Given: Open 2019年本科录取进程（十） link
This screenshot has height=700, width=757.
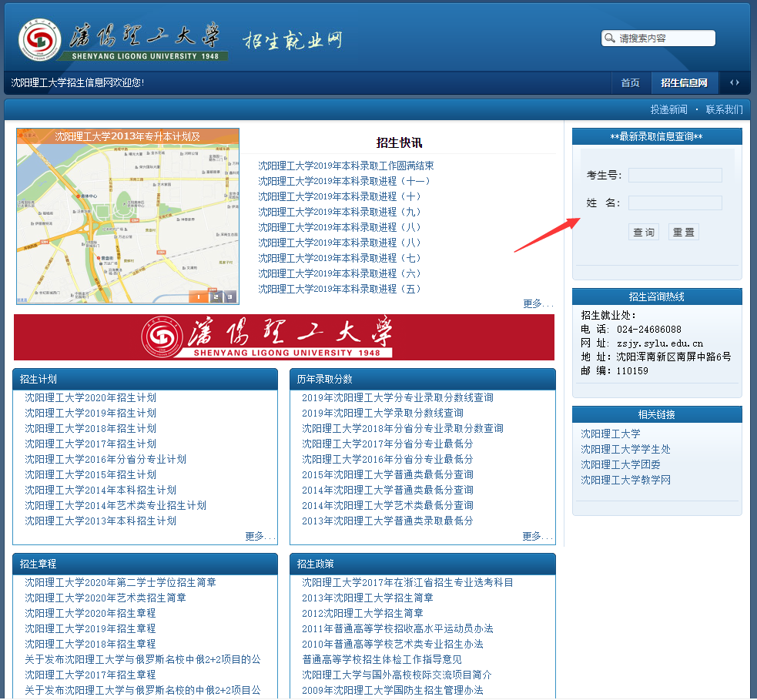Looking at the screenshot, I should 340,197.
